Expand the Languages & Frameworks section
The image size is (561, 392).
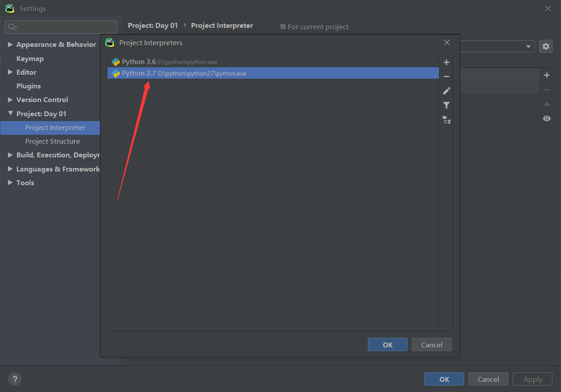tap(11, 169)
